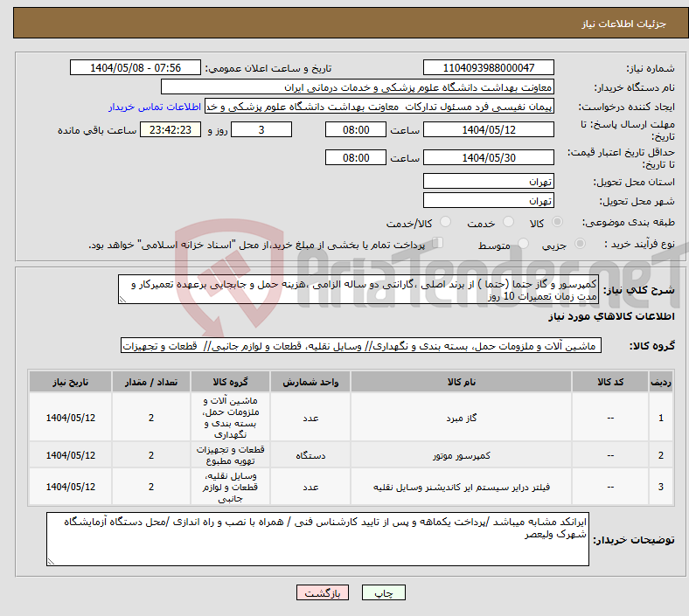
Task: Click the چاپ print button
Action: click(x=384, y=592)
